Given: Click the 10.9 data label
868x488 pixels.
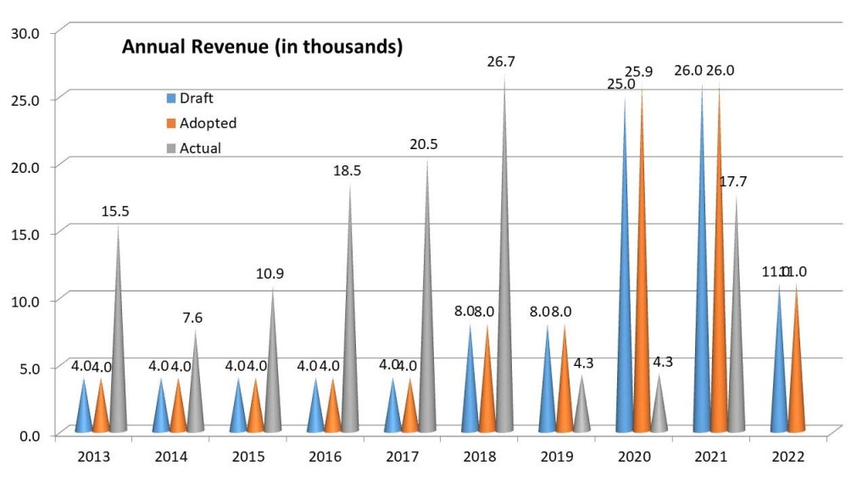Looking at the screenshot, I should (273, 274).
